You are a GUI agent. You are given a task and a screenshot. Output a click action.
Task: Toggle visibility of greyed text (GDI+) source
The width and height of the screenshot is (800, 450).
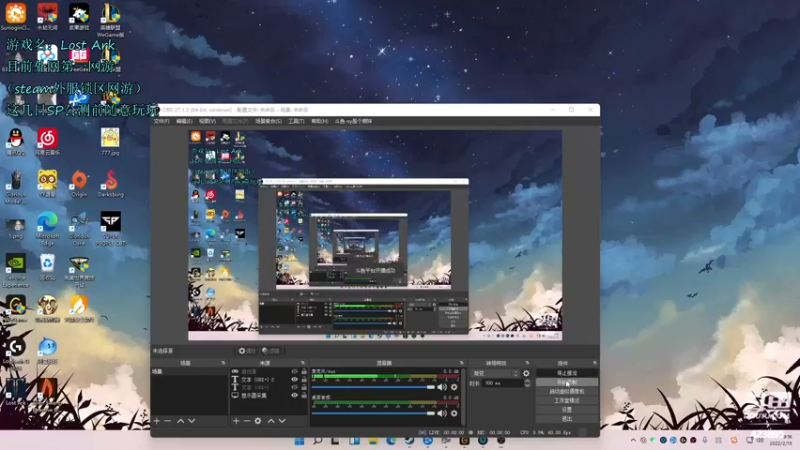[x=294, y=387]
